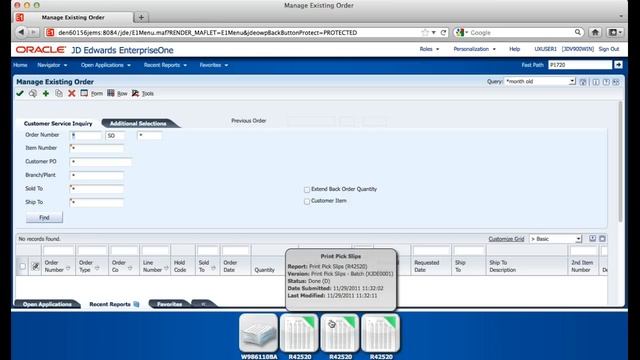Click the Recent Reports refresh icon
The height and width of the screenshot is (360, 640).
(136, 304)
